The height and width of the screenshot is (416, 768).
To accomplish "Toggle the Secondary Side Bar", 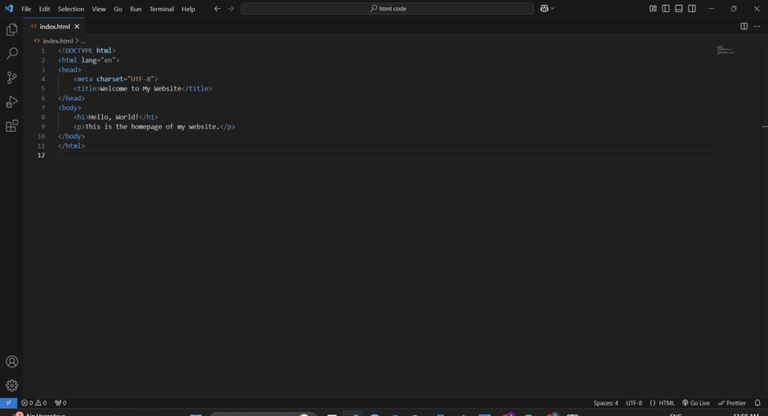I will pos(692,9).
